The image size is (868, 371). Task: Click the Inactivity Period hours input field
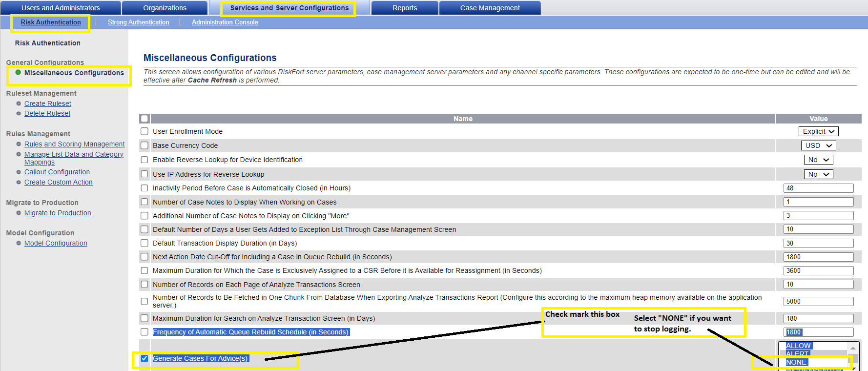[x=818, y=188]
